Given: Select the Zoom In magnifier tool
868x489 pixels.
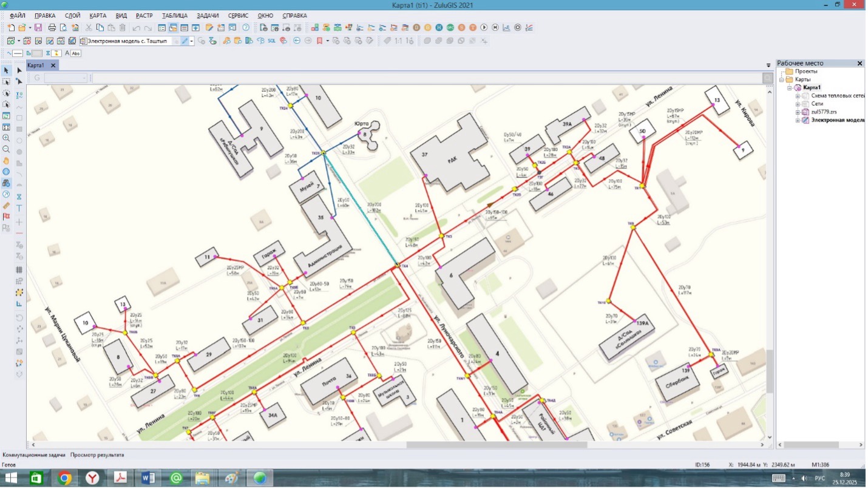Looking at the screenshot, I should point(7,138).
